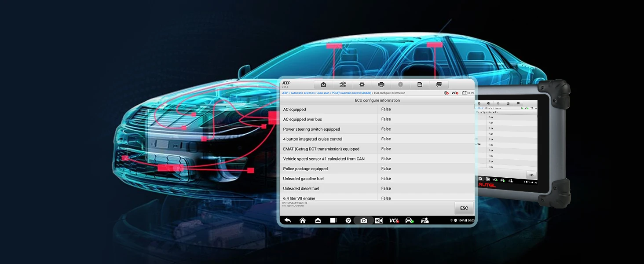Take a screenshot with camera icon
This screenshot has width=644, height=264.
364,220
